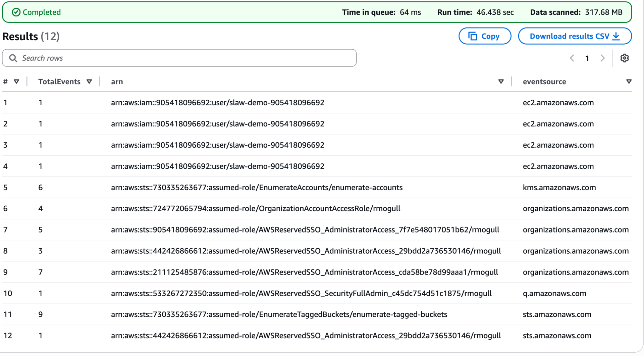Click Data scanned 317.68 MB value
This screenshot has height=356, width=644.
pyautogui.click(x=604, y=12)
